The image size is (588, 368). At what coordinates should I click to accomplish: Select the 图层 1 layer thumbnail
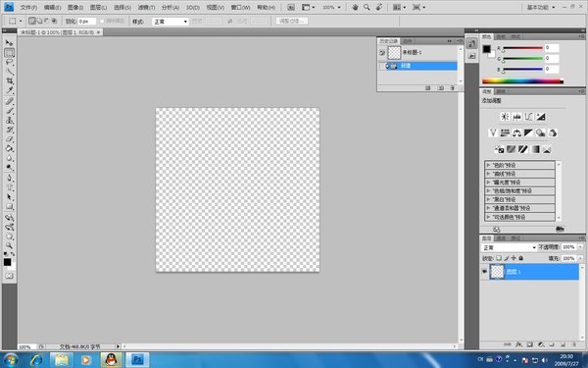(497, 271)
